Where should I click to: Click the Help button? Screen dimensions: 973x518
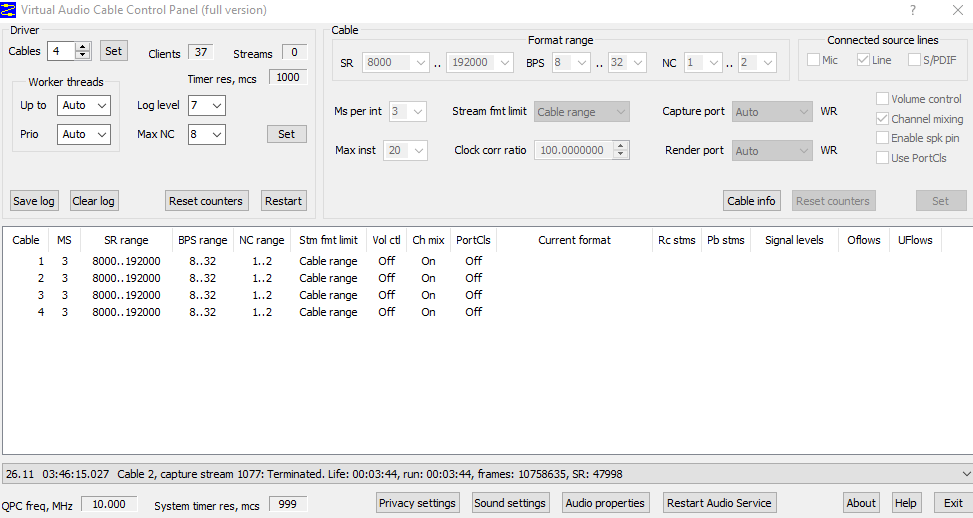pyautogui.click(x=905, y=503)
